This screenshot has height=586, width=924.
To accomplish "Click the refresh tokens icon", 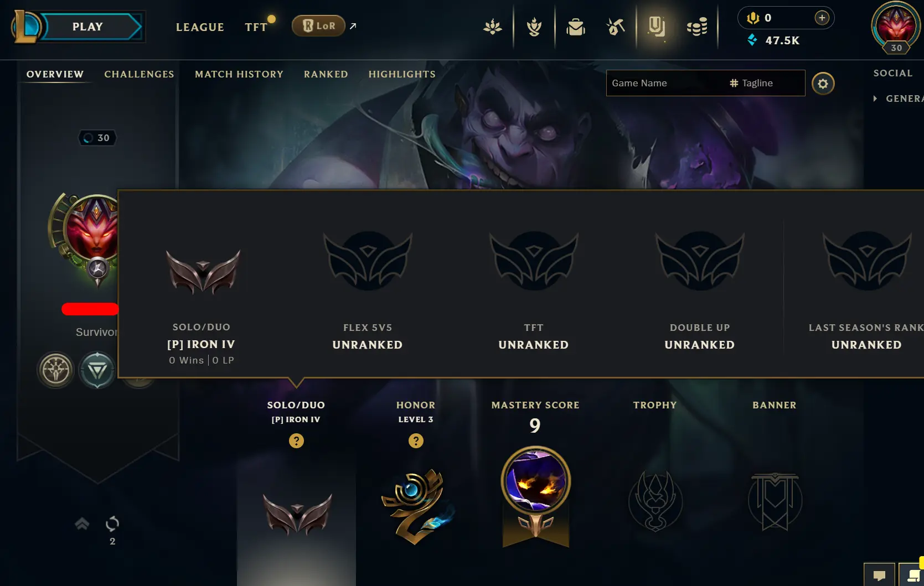I will pyautogui.click(x=112, y=523).
